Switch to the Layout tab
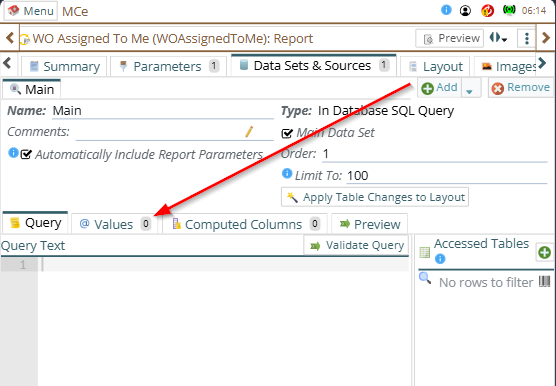This screenshot has width=556, height=386. click(435, 66)
